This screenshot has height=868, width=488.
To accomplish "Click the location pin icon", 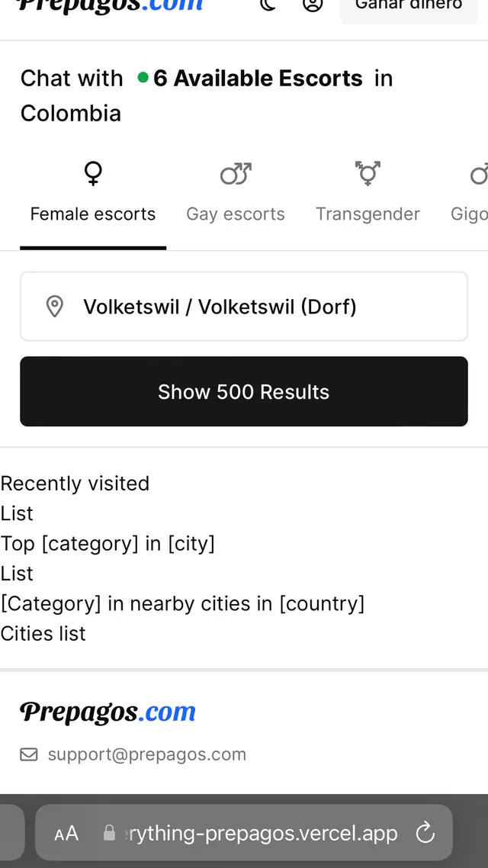I will tap(54, 306).
